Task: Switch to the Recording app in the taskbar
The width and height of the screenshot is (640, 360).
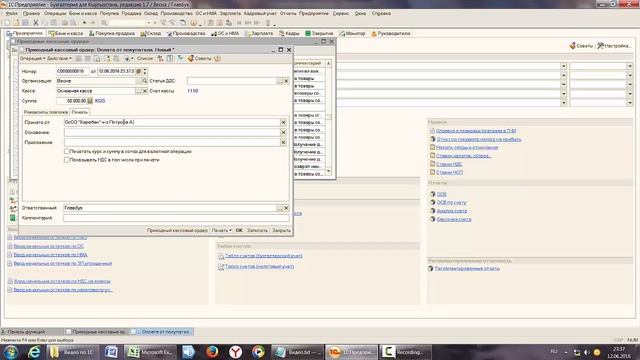Action: point(404,351)
